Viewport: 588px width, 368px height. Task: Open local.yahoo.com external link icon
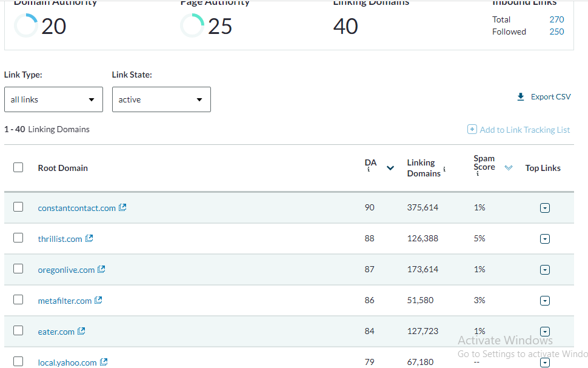[104, 362]
